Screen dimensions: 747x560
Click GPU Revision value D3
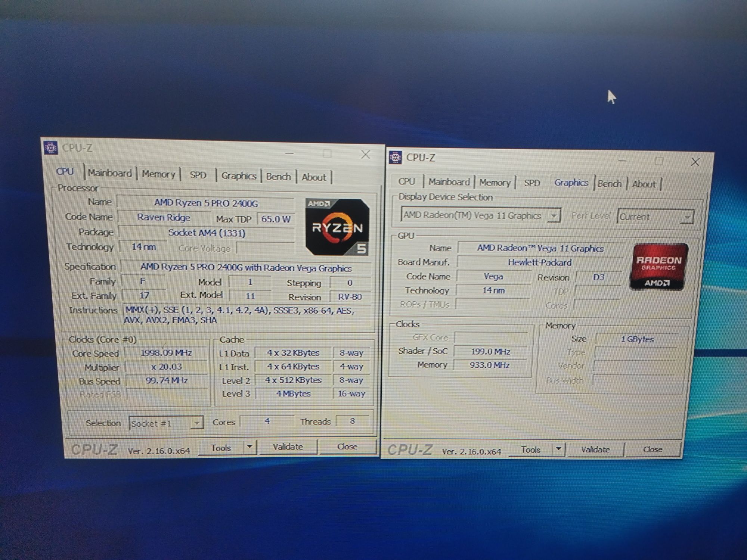click(598, 277)
